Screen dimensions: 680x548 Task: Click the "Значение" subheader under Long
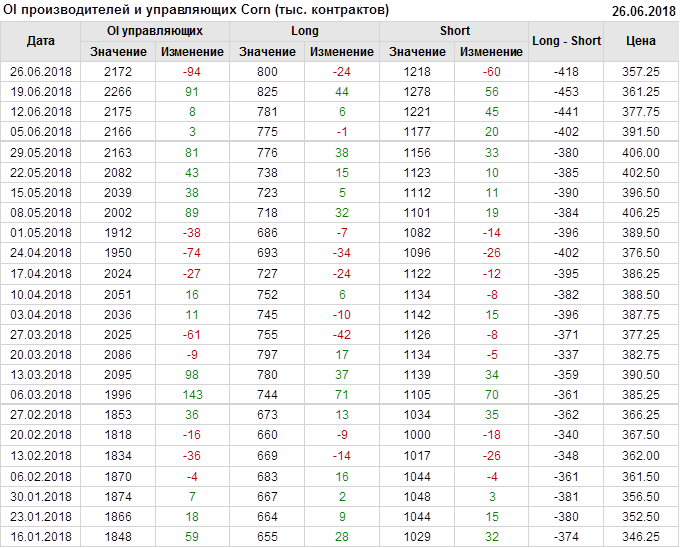(267, 51)
